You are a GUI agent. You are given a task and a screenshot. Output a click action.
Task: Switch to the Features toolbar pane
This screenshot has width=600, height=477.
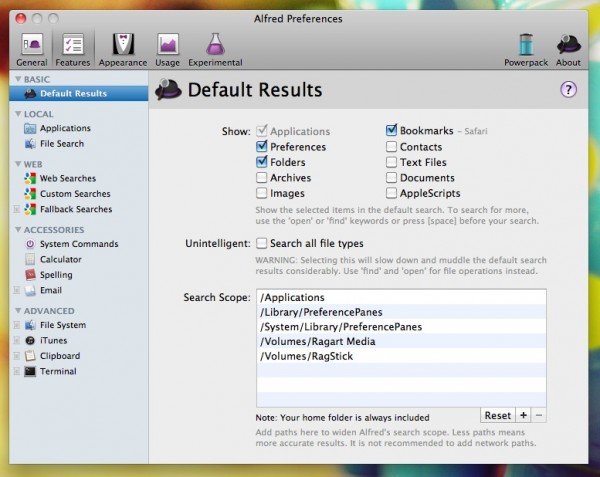point(73,50)
